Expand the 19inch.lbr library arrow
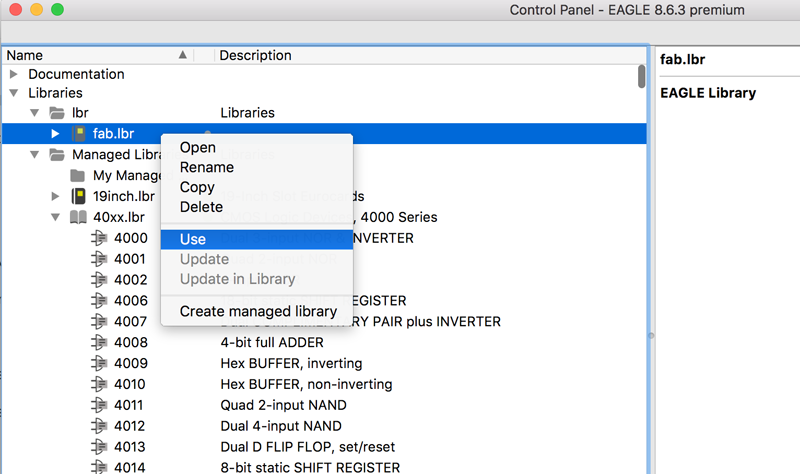The height and width of the screenshot is (474, 800). (x=56, y=196)
